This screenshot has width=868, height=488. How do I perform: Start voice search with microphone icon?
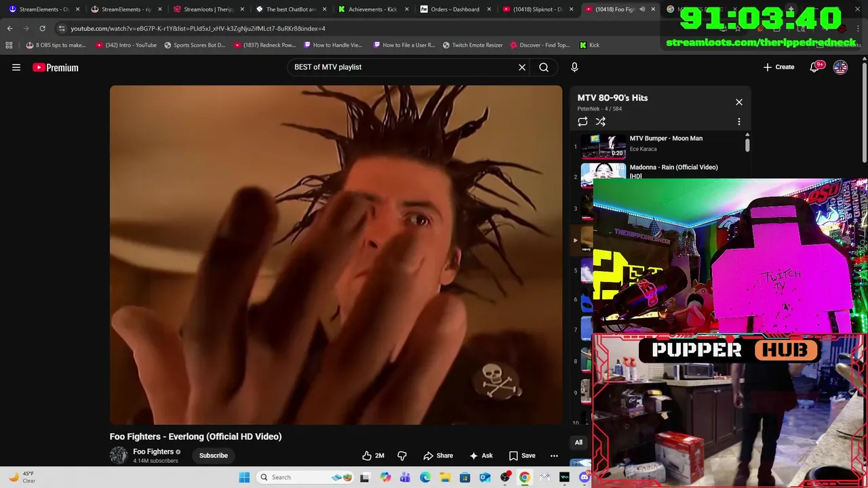574,67
